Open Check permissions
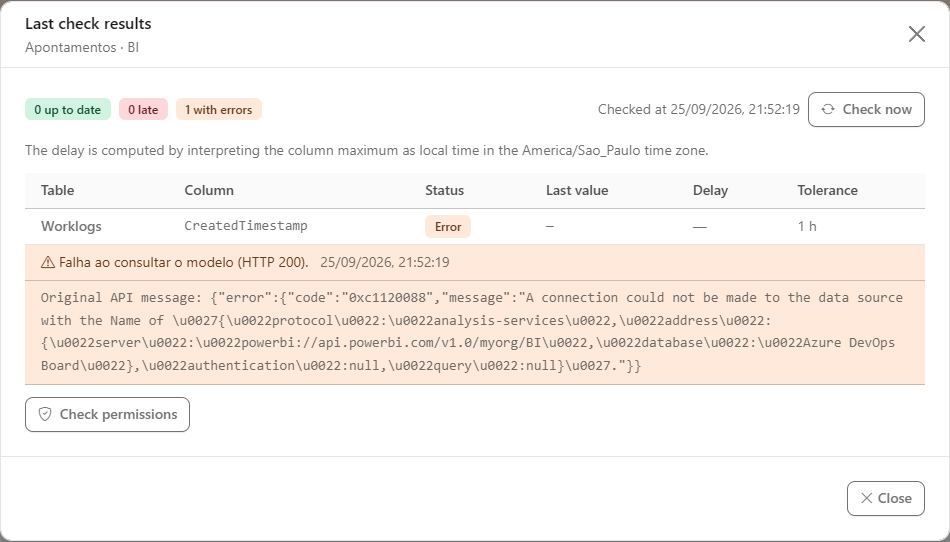950x542 pixels. click(x=107, y=414)
